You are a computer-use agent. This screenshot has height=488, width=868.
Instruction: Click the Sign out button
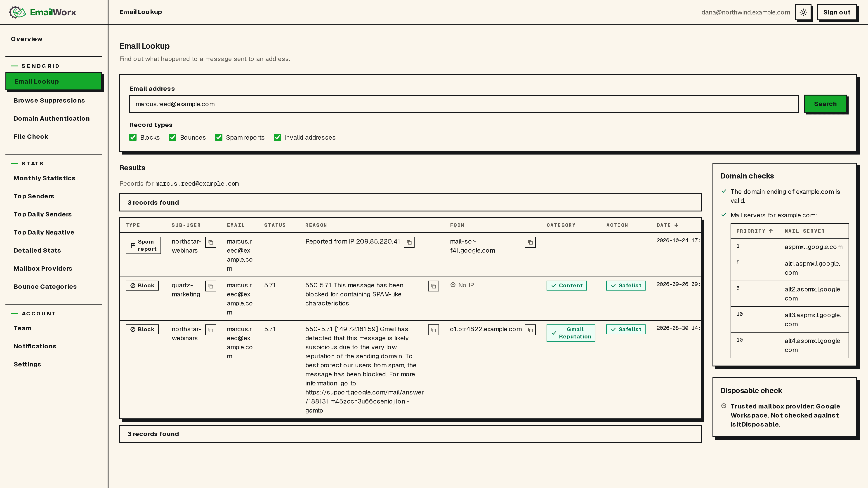tap(837, 12)
